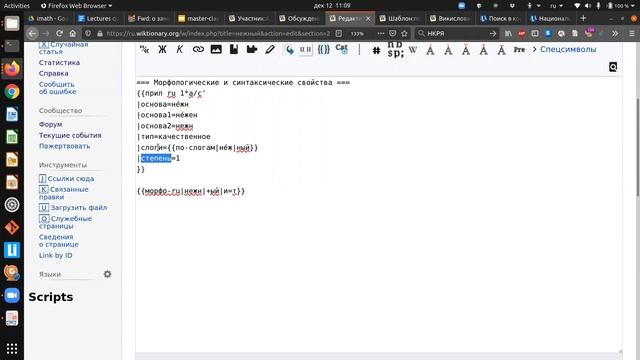This screenshot has height=360, width=640.
Task: Insert preformatted text with the Pre button
Action: 519,49
